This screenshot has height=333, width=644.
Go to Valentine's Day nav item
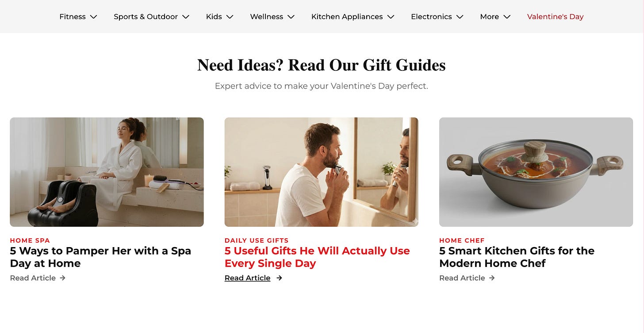click(x=555, y=17)
